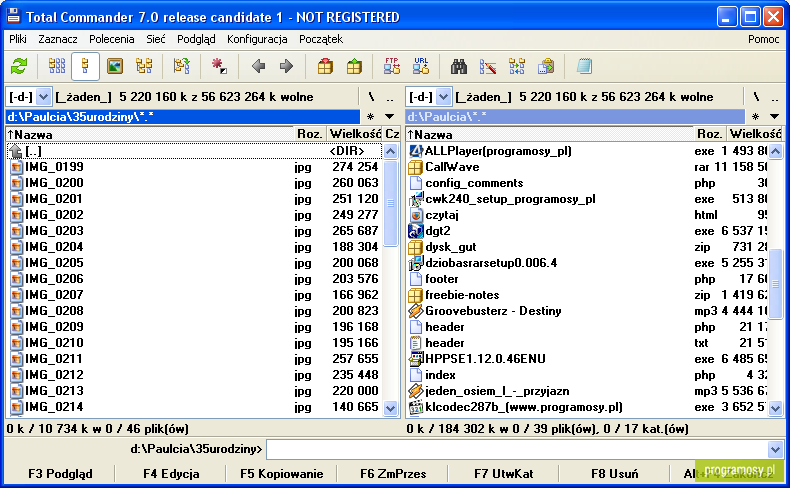Image resolution: width=790 pixels, height=488 pixels.
Task: Click into the command line input field
Action: [517, 449]
